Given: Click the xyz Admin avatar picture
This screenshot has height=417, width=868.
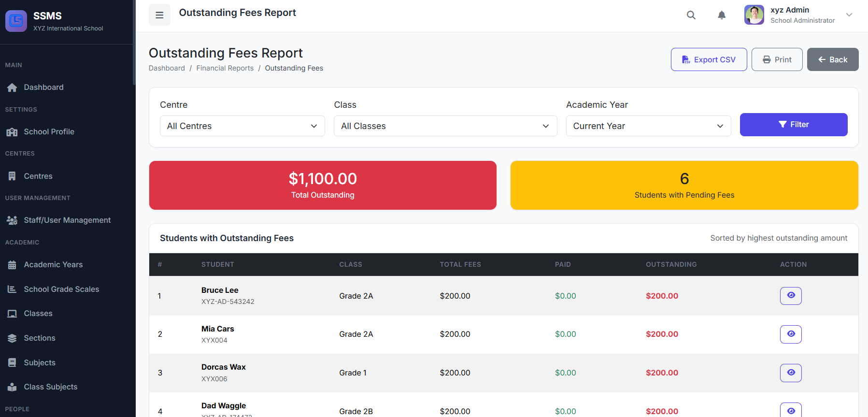Looking at the screenshot, I should [754, 15].
